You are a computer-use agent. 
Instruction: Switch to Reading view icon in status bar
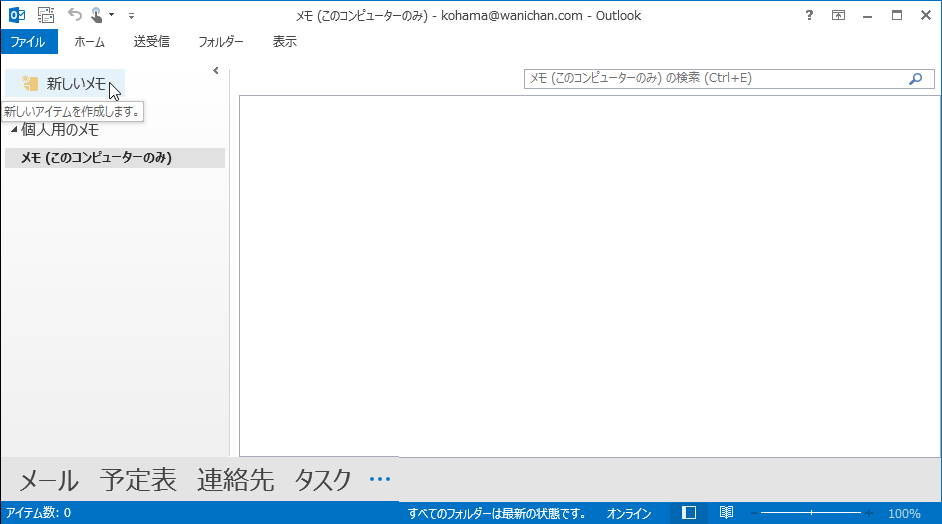[726, 513]
